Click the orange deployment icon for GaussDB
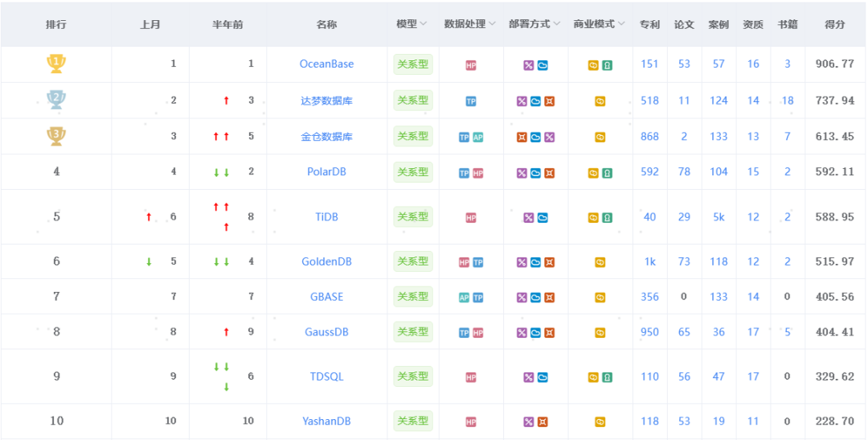This screenshot has height=440, width=868. 549,333
